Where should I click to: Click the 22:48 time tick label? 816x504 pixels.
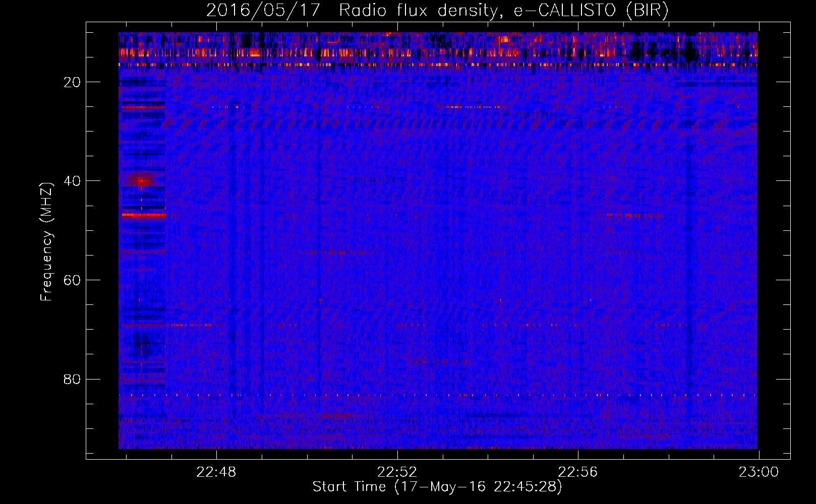tap(216, 472)
